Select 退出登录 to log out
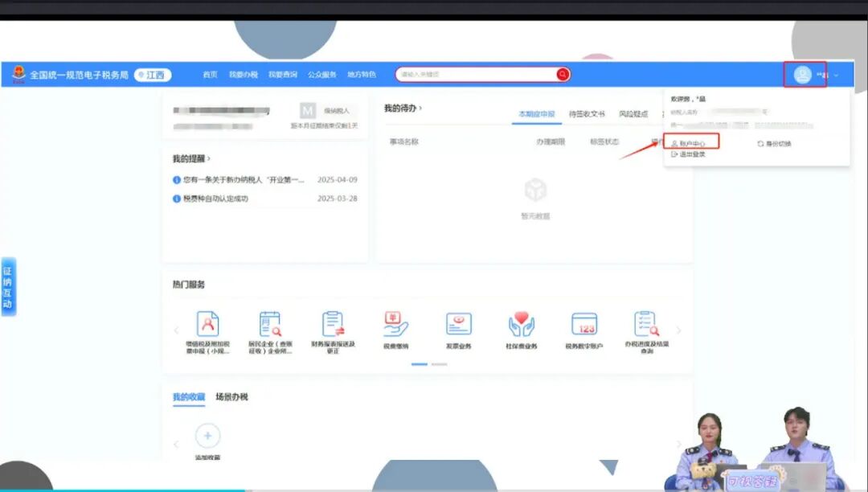The height and width of the screenshot is (492, 868). tap(688, 154)
